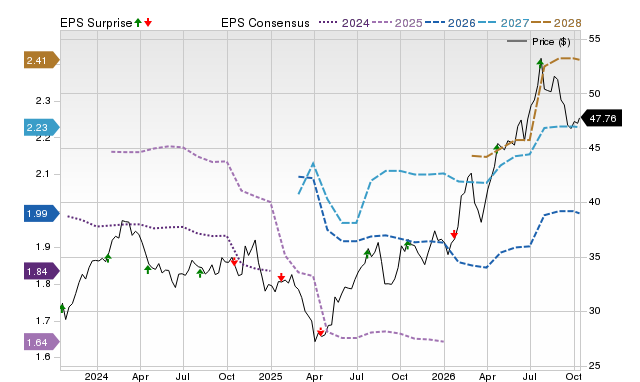Click the 35 label on right price axis
This screenshot has width=640, height=382.
(594, 257)
